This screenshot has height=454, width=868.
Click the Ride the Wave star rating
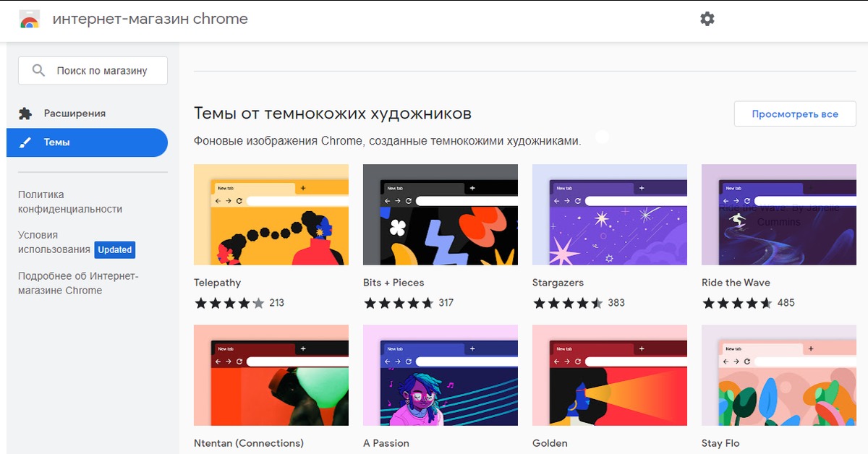pyautogui.click(x=737, y=303)
